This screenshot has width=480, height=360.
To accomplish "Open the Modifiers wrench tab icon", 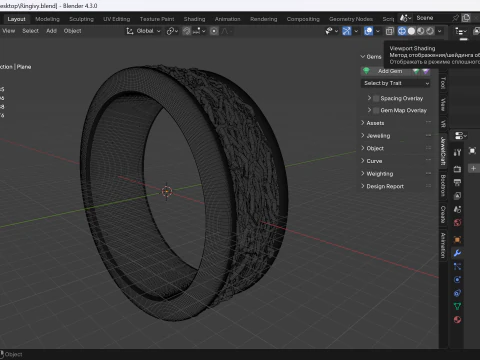I will [x=457, y=253].
